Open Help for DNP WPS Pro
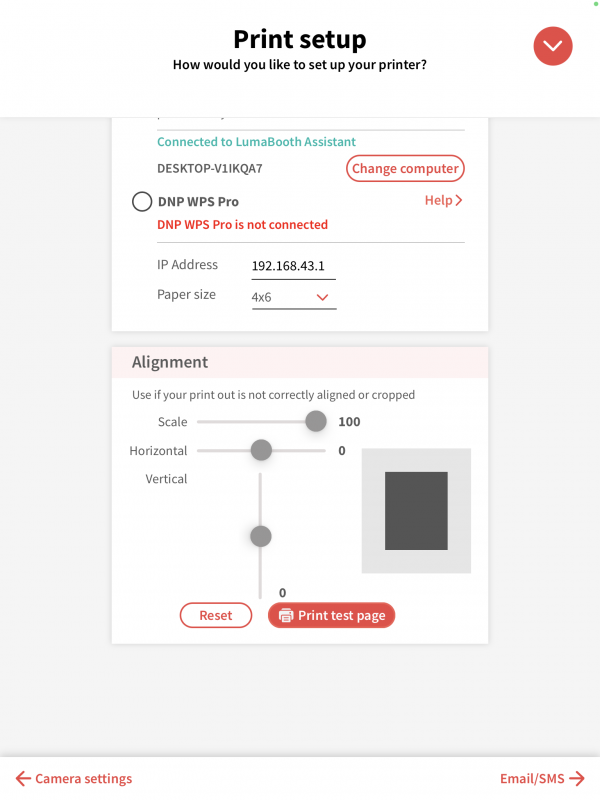600x800 pixels. pyautogui.click(x=438, y=200)
